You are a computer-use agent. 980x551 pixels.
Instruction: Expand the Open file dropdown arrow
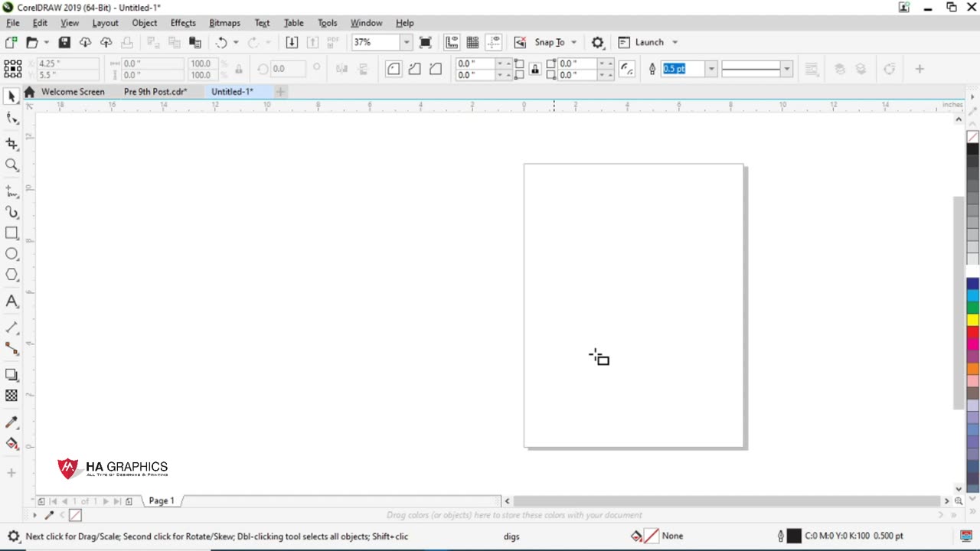pos(46,42)
